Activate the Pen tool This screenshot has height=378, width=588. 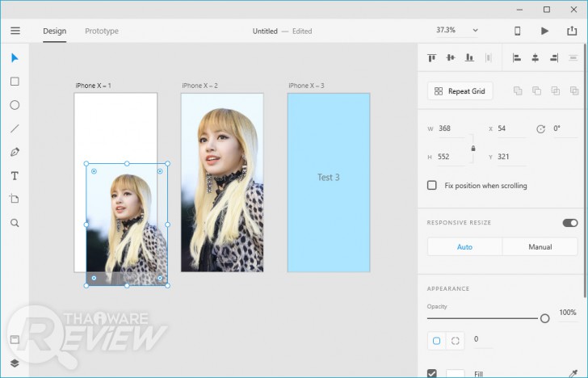[15, 152]
